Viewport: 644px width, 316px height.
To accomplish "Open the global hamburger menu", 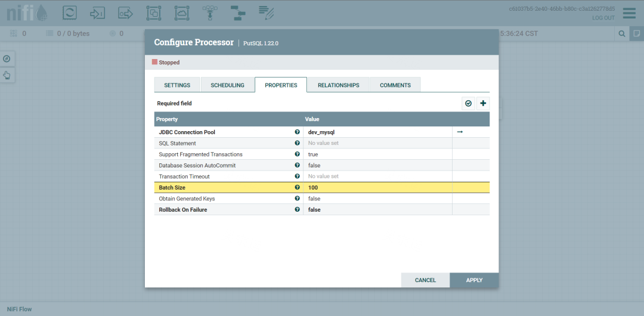I will pos(629,13).
